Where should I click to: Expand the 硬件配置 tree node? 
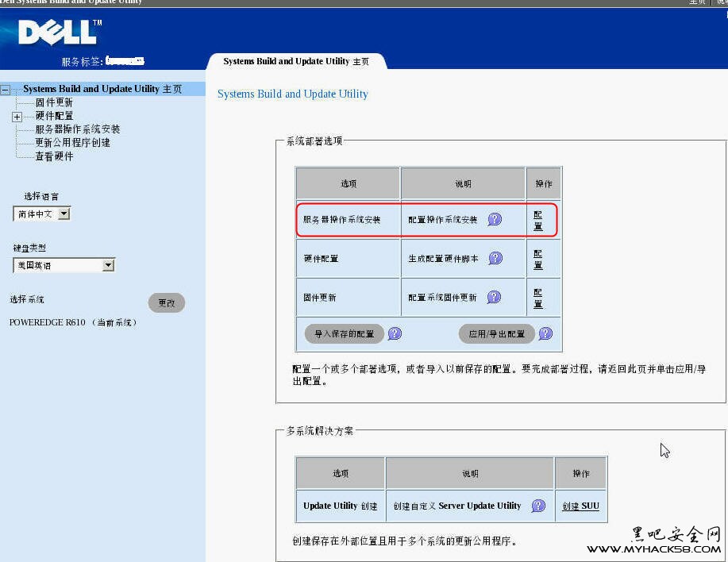coord(17,117)
